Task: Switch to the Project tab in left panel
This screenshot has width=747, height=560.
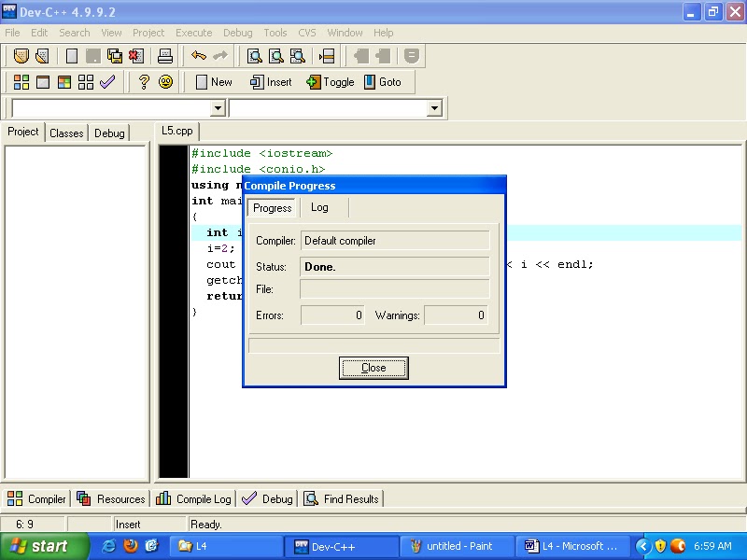Action: click(x=22, y=132)
